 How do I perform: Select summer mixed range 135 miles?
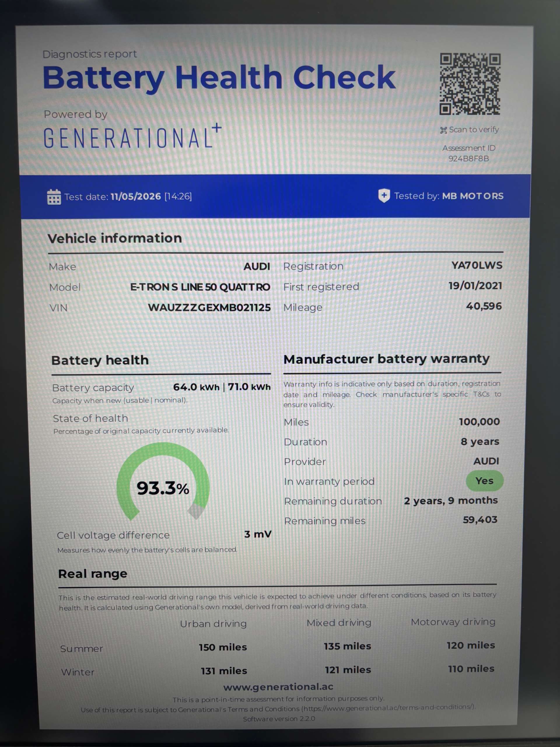point(347,646)
